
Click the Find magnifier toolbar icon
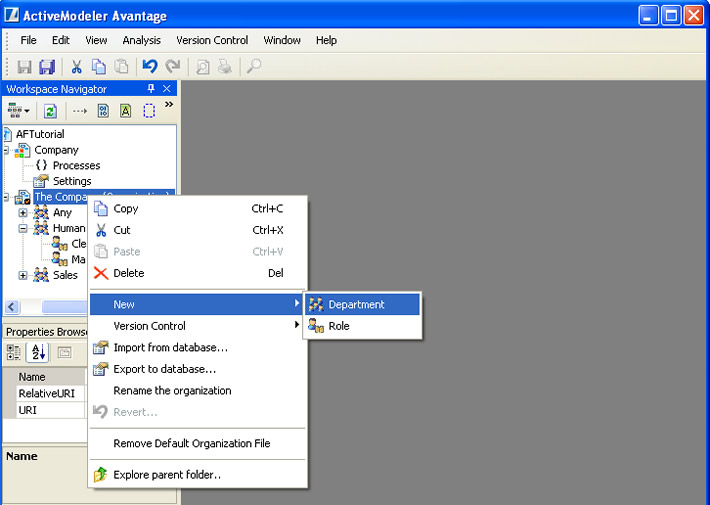tap(254, 66)
